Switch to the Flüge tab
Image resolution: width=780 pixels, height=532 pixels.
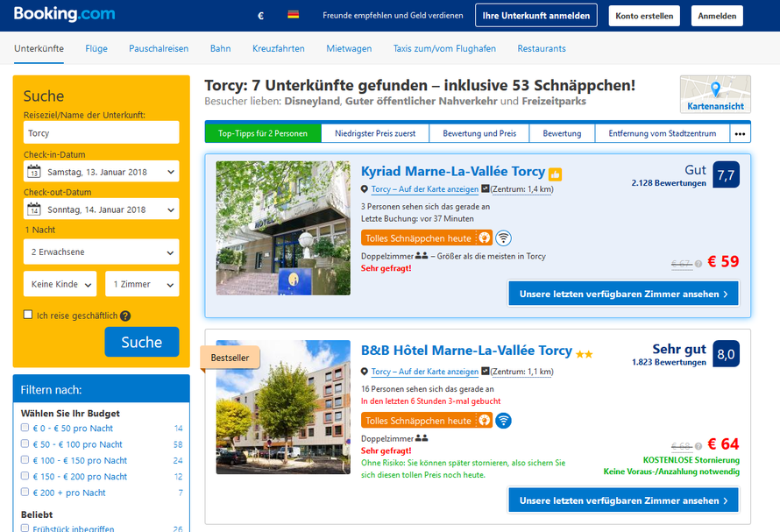pyautogui.click(x=96, y=48)
